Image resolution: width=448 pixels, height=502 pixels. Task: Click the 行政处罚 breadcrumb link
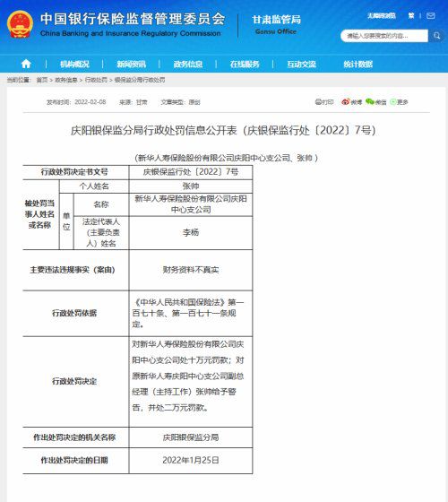[96, 80]
